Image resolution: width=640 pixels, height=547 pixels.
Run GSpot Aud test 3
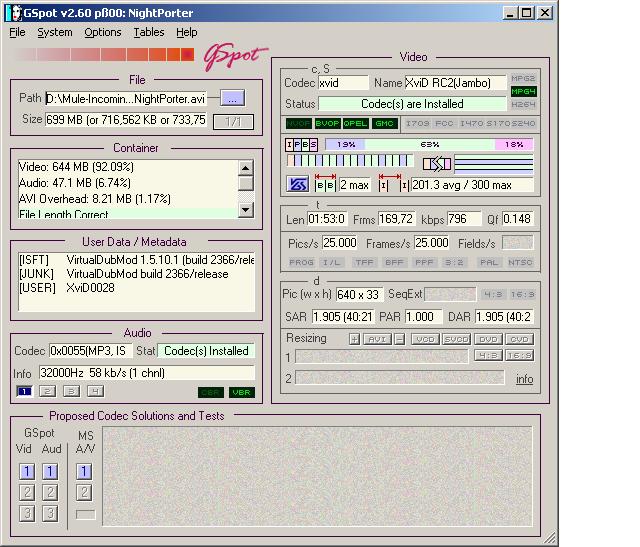click(x=50, y=513)
